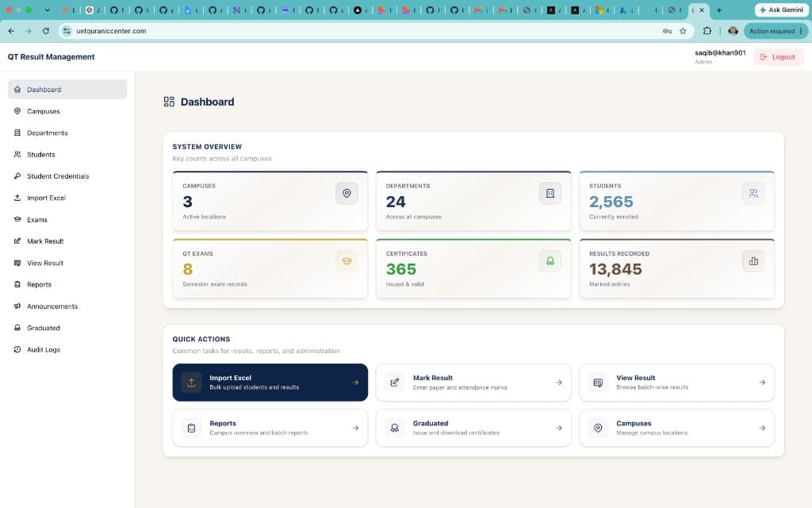Click the View Result quick action card
812x508 pixels.
tap(676, 383)
